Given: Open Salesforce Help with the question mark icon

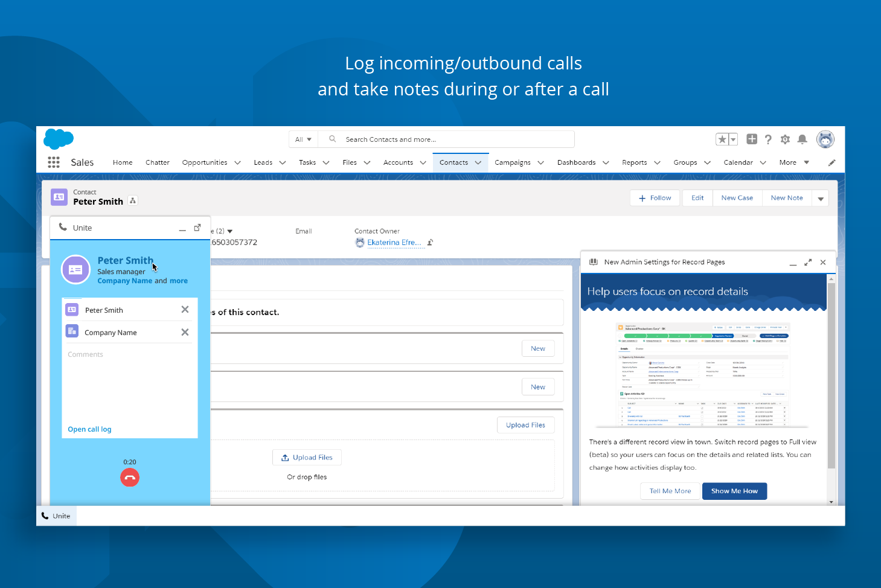Looking at the screenshot, I should (768, 139).
